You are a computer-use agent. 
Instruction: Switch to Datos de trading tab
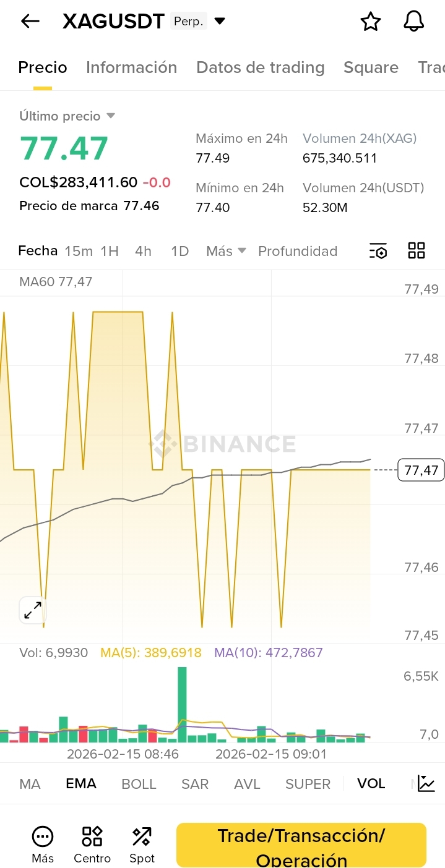(x=260, y=67)
